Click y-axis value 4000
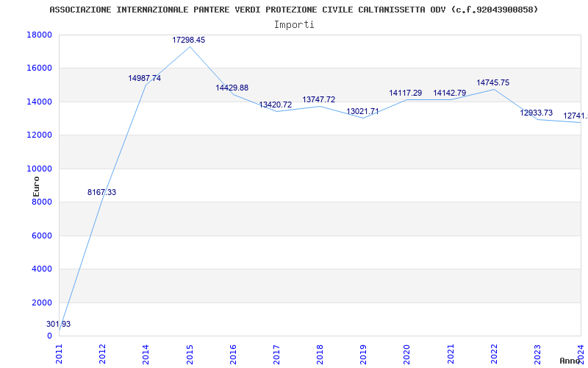The image size is (588, 368). click(x=42, y=269)
